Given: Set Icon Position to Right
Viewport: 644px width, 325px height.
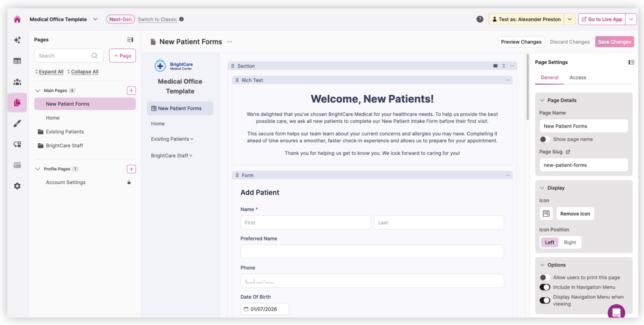Looking at the screenshot, I should coord(570,242).
